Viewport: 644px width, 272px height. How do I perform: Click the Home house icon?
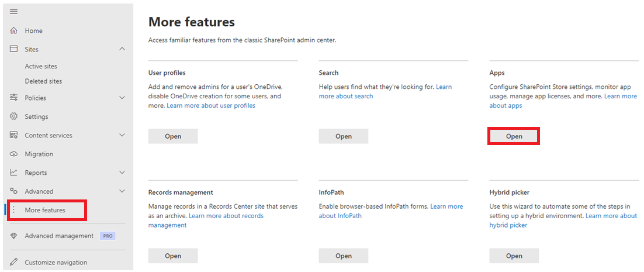(x=13, y=31)
